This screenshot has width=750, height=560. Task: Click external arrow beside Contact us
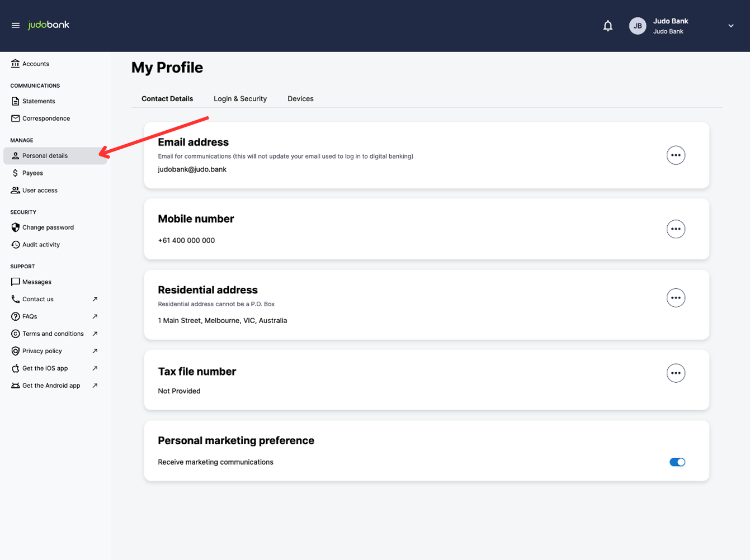(x=95, y=300)
